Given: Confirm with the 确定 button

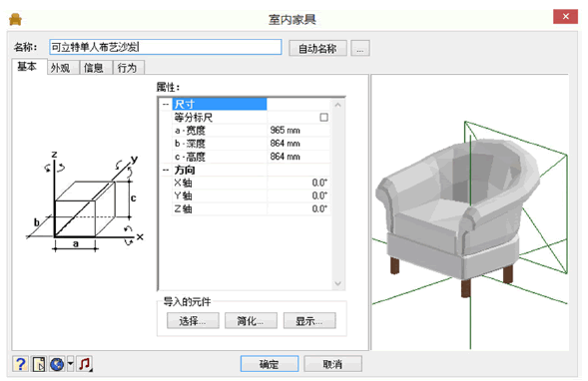Looking at the screenshot, I should (x=270, y=364).
